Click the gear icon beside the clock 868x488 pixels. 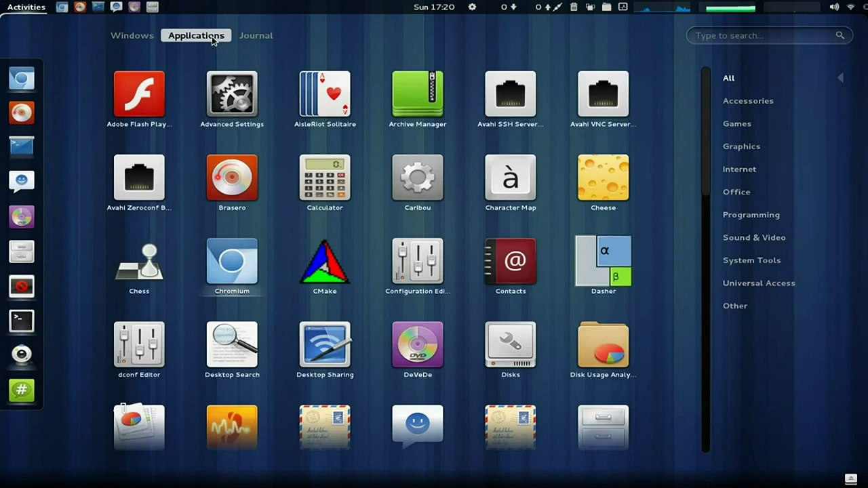(x=472, y=7)
